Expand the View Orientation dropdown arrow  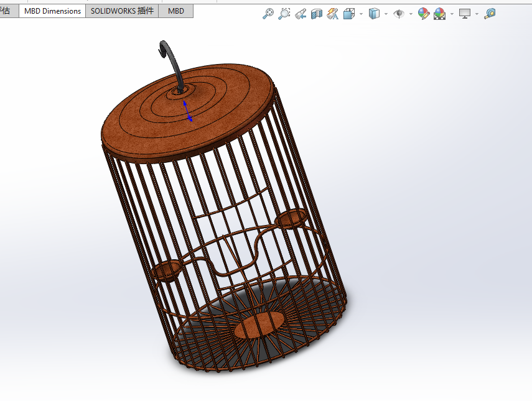tap(361, 13)
